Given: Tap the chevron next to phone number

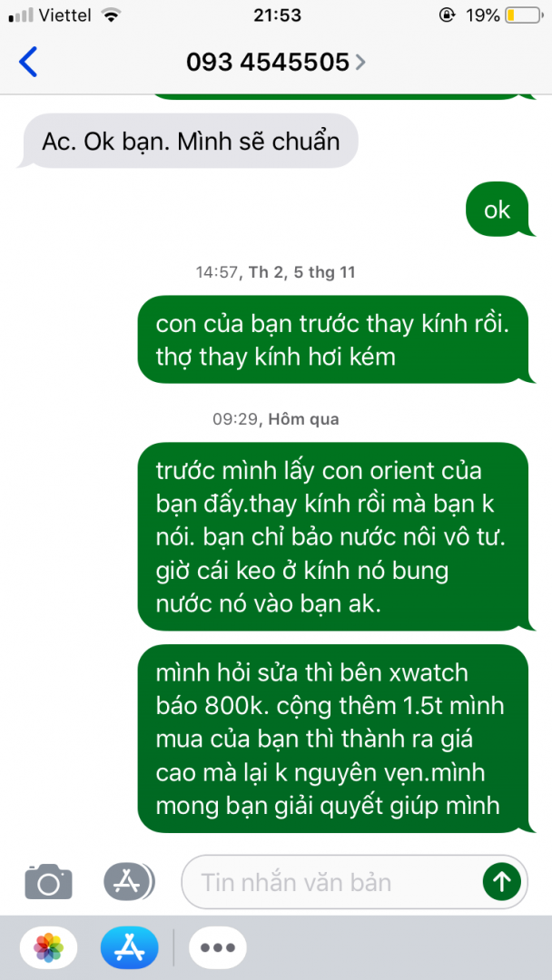Looking at the screenshot, I should pos(360,63).
